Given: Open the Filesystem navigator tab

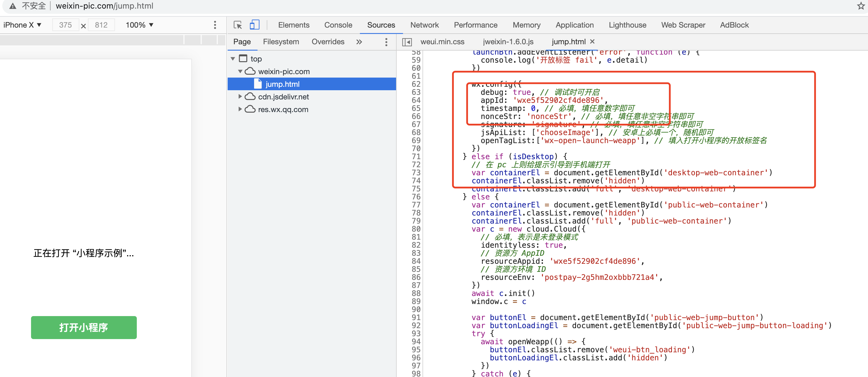Looking at the screenshot, I should [x=281, y=42].
